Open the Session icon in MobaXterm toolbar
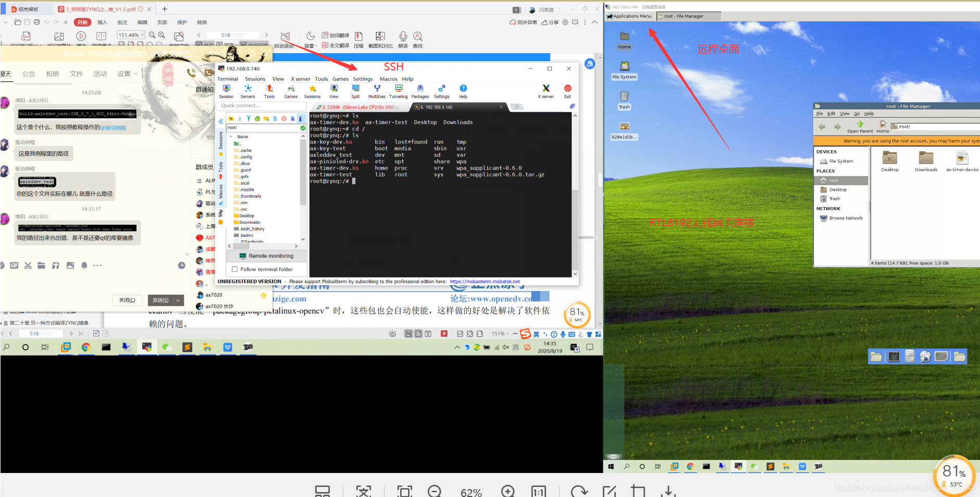Image resolution: width=980 pixels, height=497 pixels. [x=226, y=91]
